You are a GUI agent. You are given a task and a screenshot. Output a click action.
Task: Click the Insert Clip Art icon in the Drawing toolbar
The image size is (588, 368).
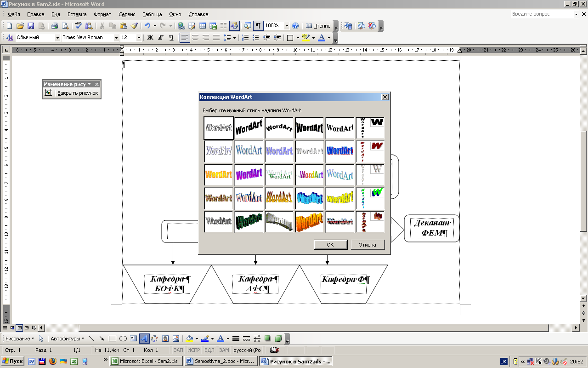point(165,339)
